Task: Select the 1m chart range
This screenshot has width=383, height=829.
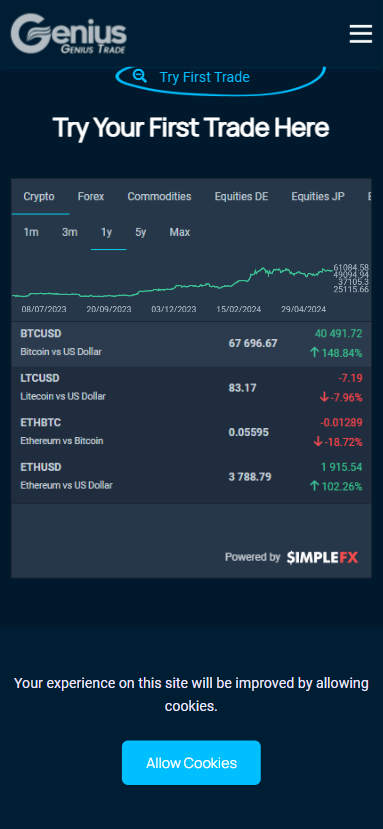Action: point(31,232)
